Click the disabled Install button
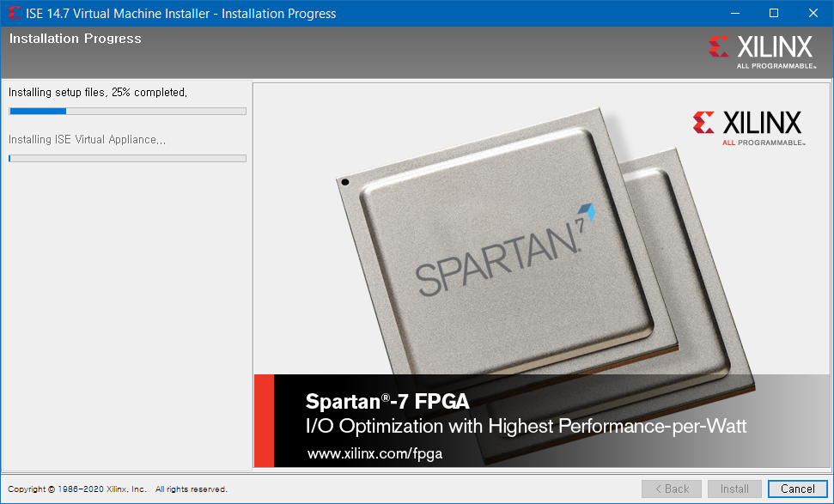The height and width of the screenshot is (504, 834). (x=734, y=489)
